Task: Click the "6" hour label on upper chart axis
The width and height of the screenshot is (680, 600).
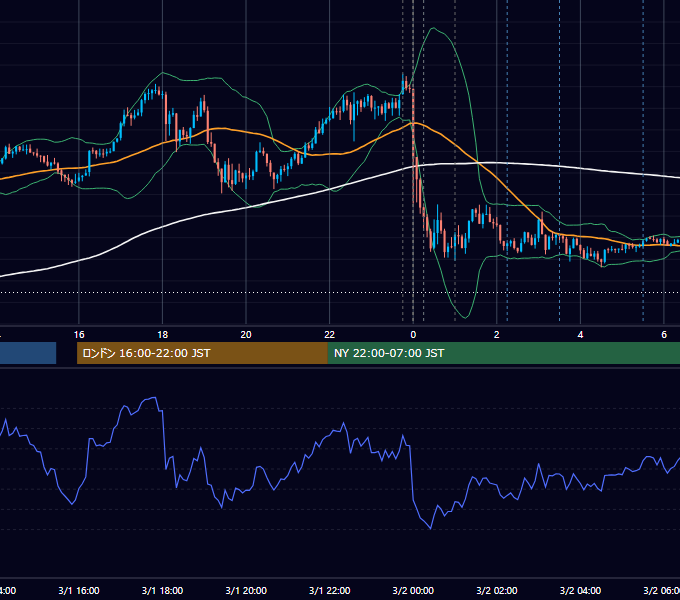Action: point(664,335)
